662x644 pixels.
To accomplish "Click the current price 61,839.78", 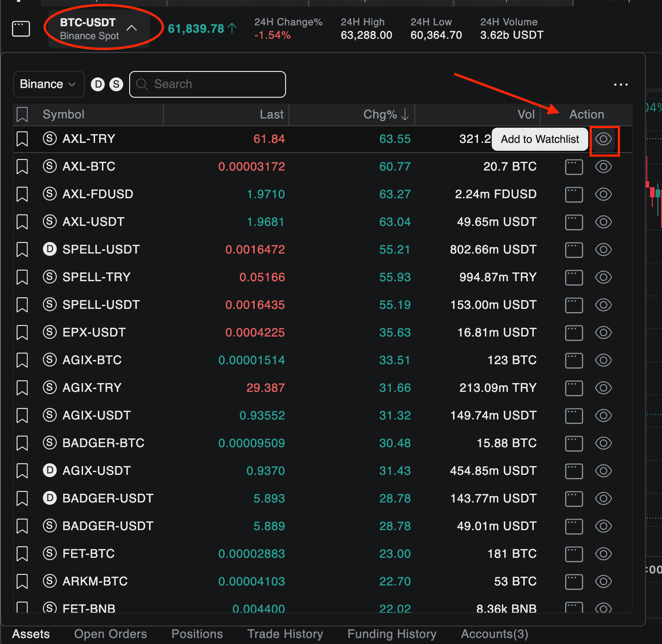I will point(196,29).
